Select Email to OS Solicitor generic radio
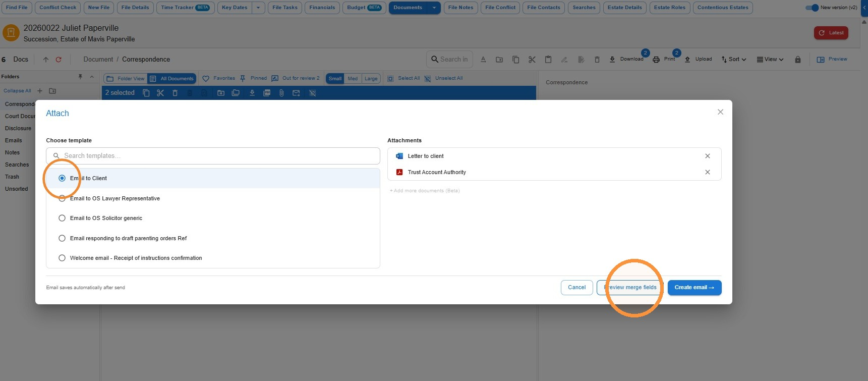 coord(62,218)
